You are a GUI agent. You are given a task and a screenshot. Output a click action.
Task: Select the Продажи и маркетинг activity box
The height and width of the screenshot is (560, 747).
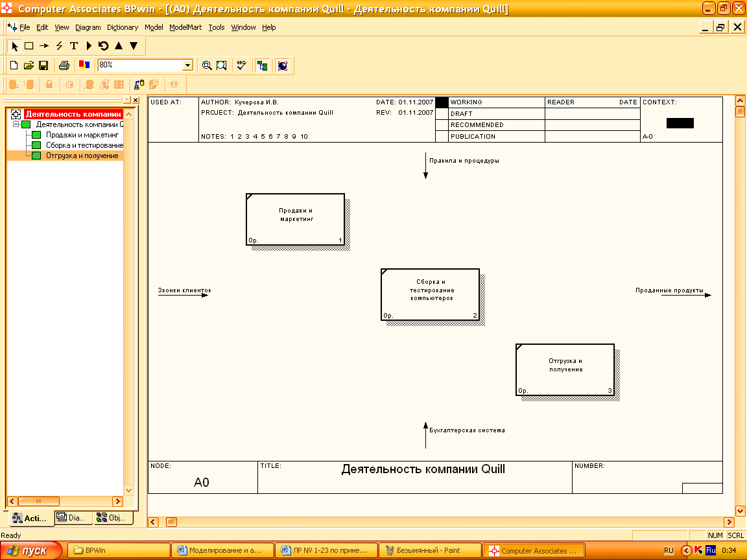click(296, 219)
